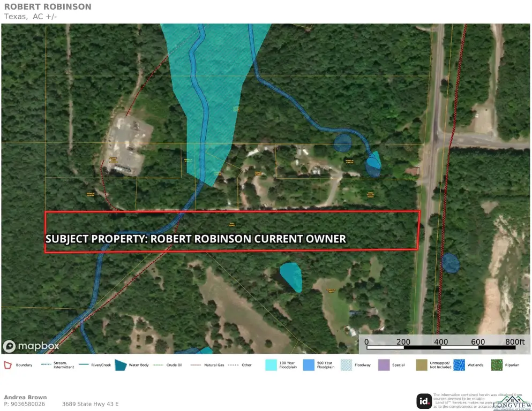The width and height of the screenshot is (532, 411).
Task: Click the Longview Realtors association logo
Action: 512,404
